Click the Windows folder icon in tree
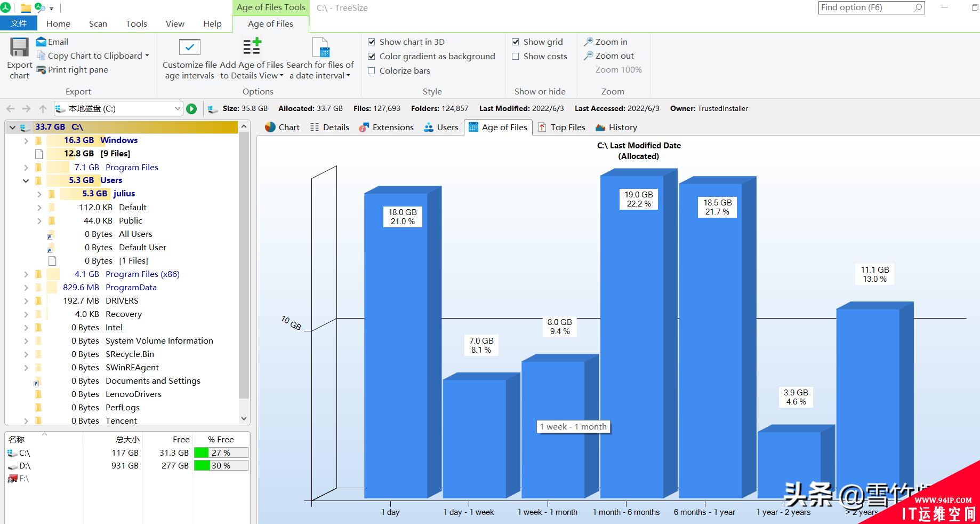Viewport: 980px width, 524px height. [38, 140]
